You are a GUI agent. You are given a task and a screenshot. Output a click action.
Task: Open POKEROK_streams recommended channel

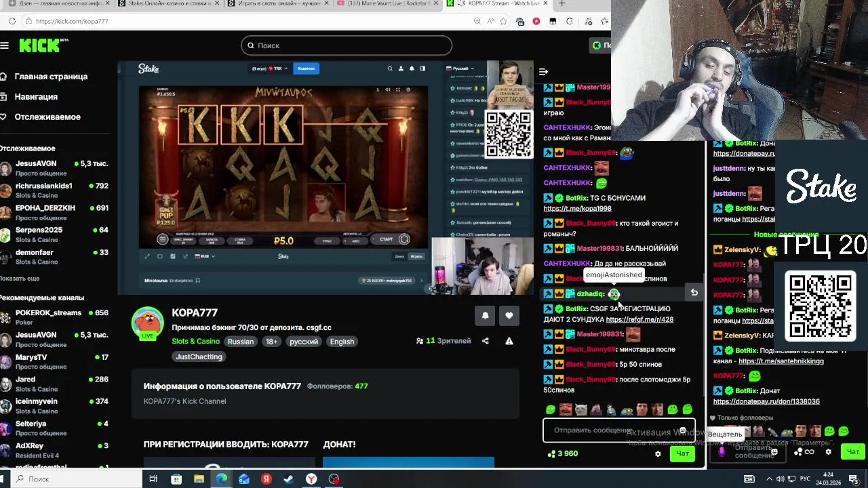54,317
